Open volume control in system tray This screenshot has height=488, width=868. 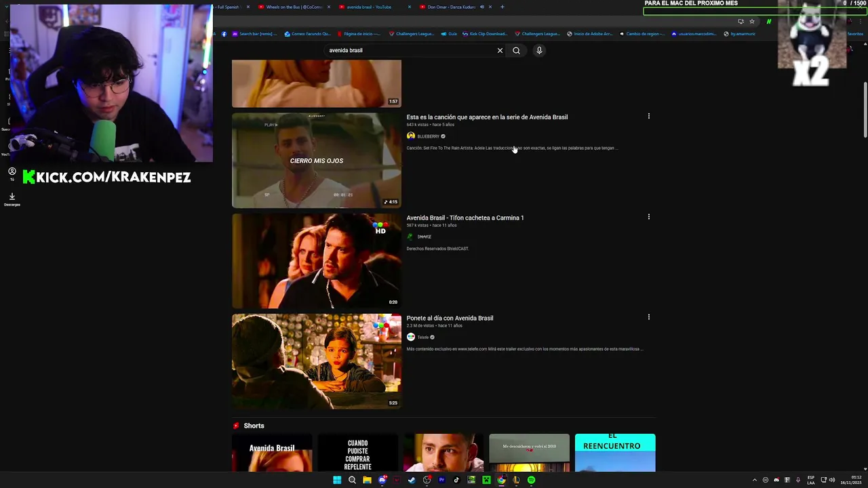[x=832, y=480]
